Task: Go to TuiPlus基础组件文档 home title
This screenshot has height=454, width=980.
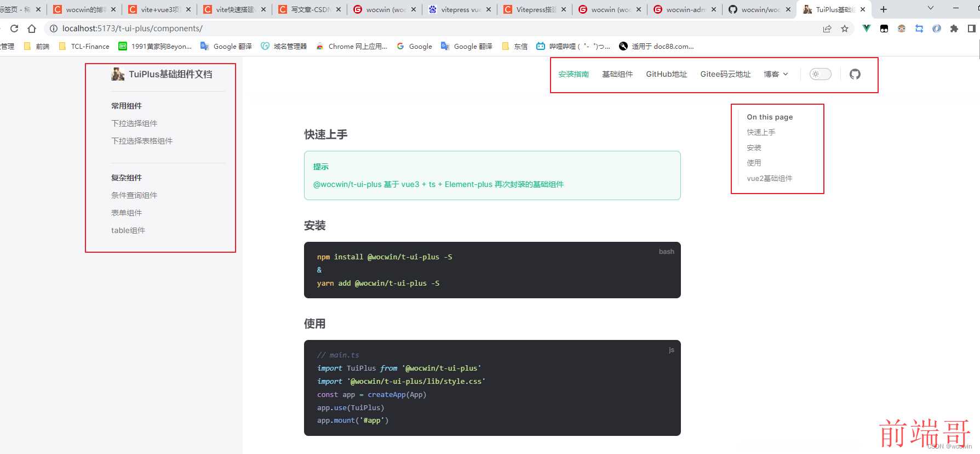Action: (x=170, y=74)
